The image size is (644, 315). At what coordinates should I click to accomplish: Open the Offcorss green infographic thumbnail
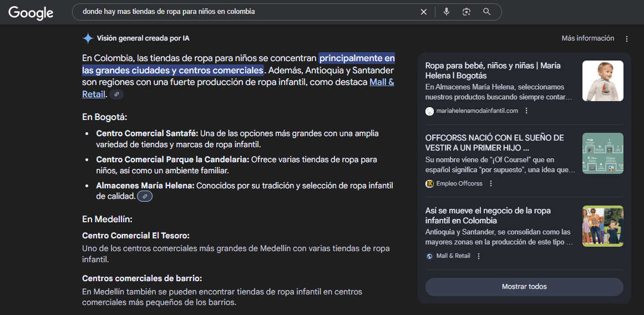pyautogui.click(x=602, y=153)
